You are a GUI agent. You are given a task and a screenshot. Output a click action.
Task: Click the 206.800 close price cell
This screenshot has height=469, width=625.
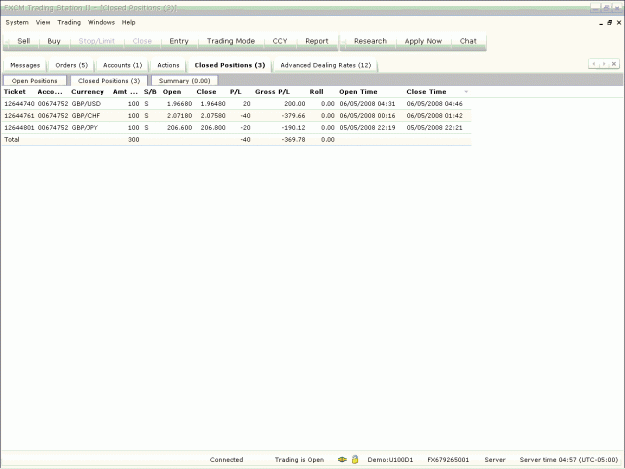click(213, 128)
